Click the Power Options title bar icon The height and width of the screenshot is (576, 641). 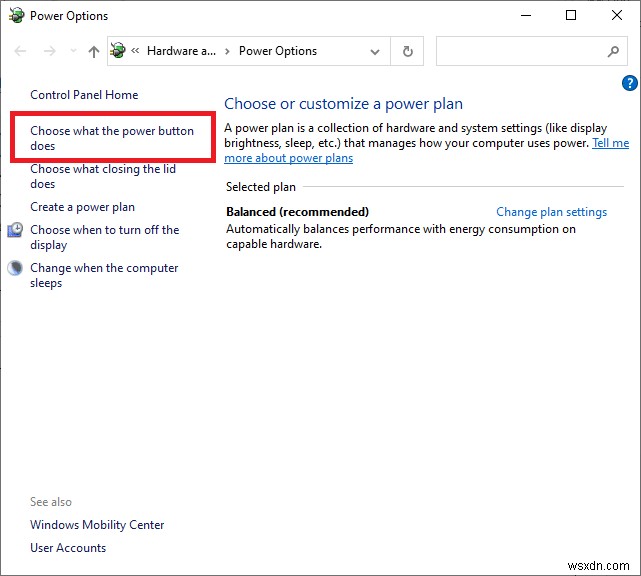14,15
